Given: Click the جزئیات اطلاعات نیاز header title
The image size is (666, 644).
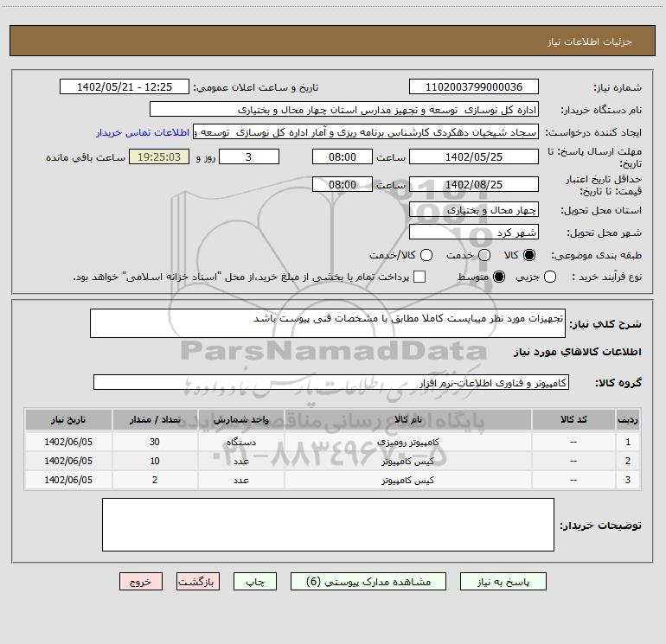Looking at the screenshot, I should 590,41.
